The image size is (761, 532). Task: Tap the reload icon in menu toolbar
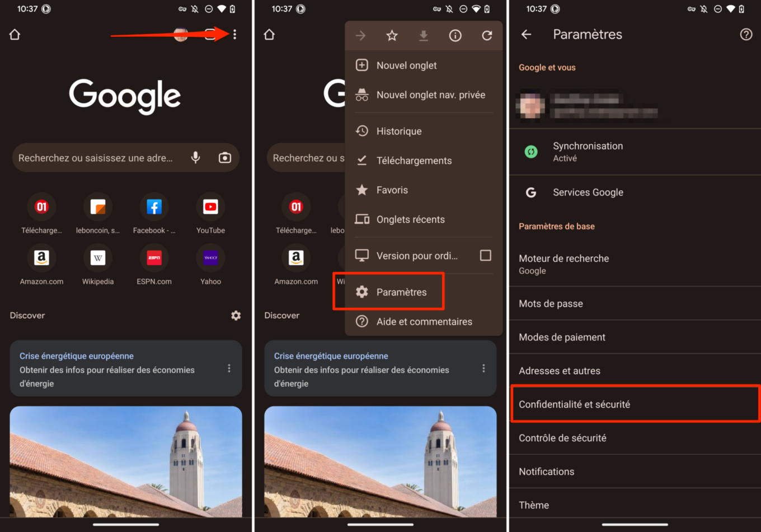point(487,36)
